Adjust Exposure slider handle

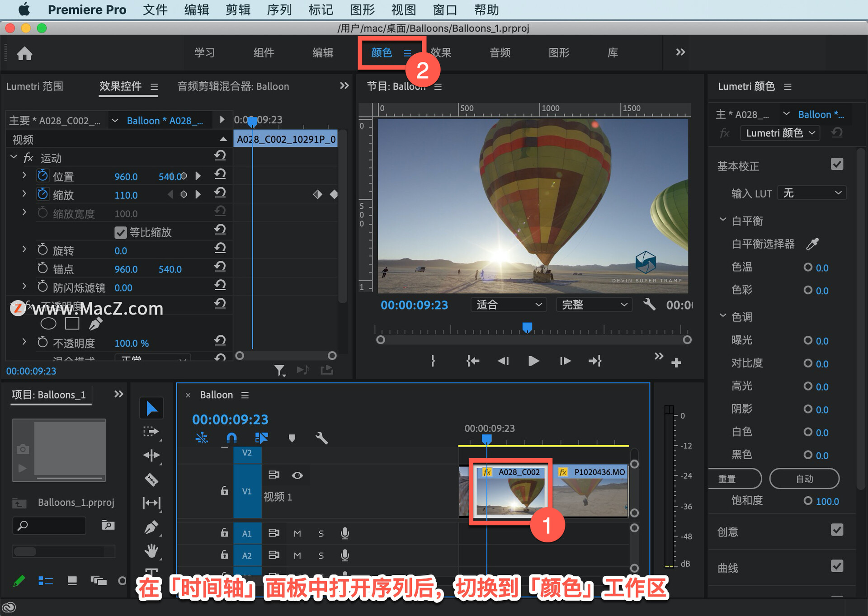point(807,340)
